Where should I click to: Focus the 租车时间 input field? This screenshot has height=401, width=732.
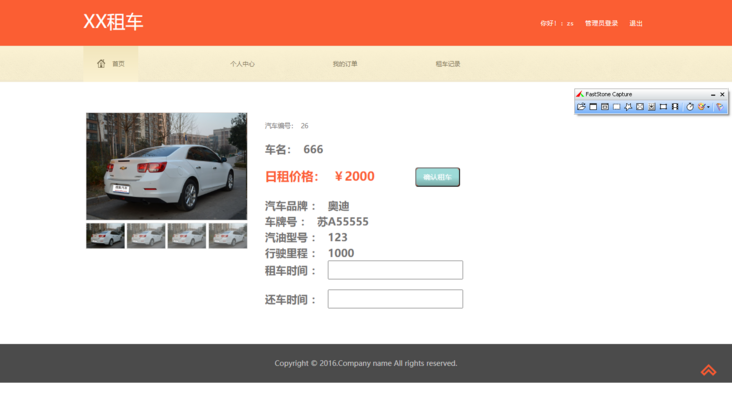tap(395, 270)
